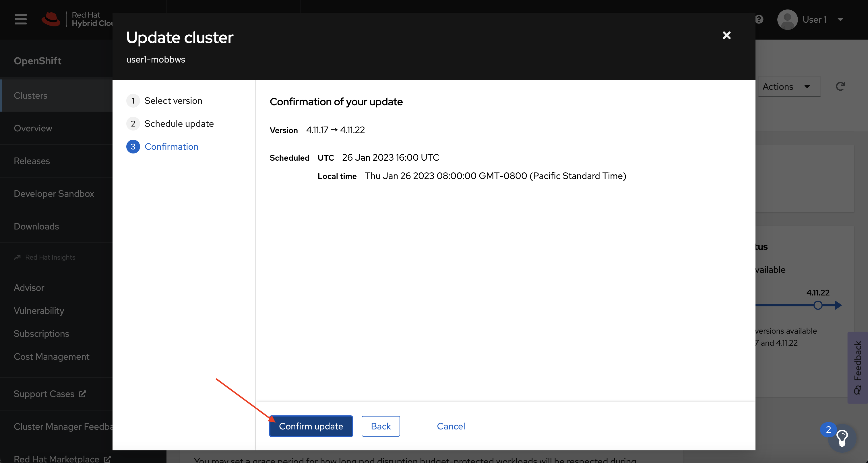This screenshot has height=463, width=868.
Task: Cancel the cluster update dialog
Action: click(x=451, y=426)
